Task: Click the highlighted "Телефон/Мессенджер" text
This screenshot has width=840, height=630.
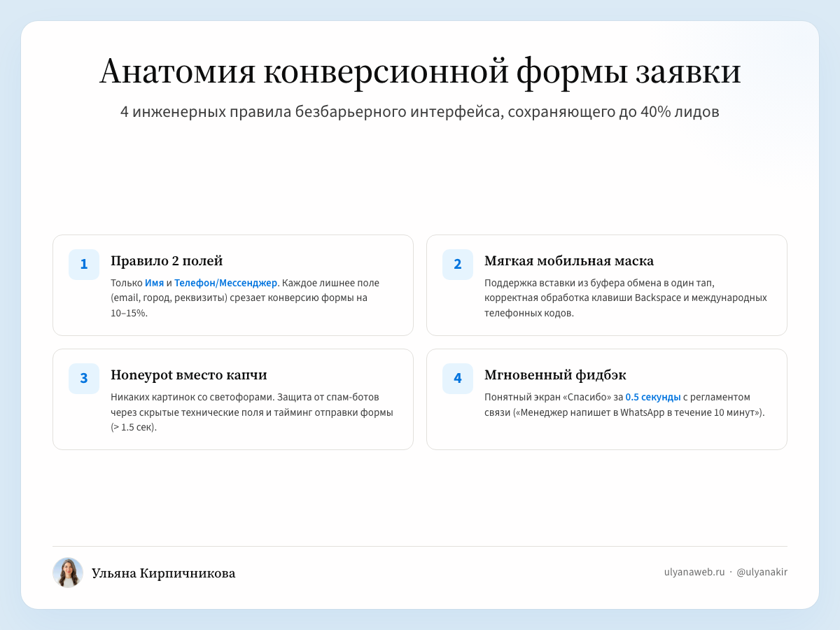Action: click(225, 283)
